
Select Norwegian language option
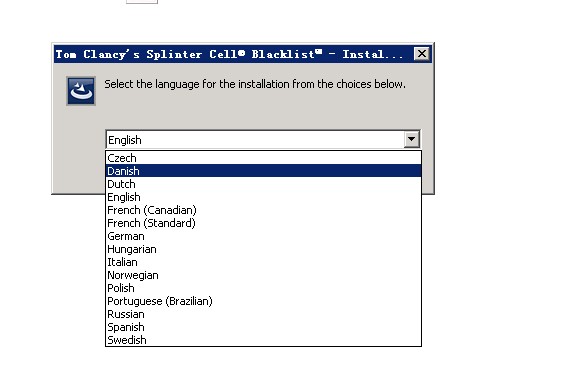coord(263,275)
